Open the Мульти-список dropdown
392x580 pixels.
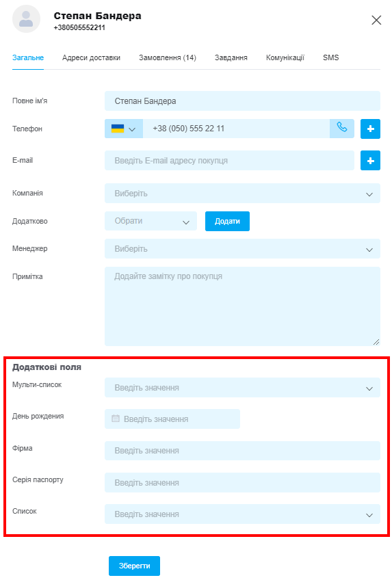tap(242, 388)
